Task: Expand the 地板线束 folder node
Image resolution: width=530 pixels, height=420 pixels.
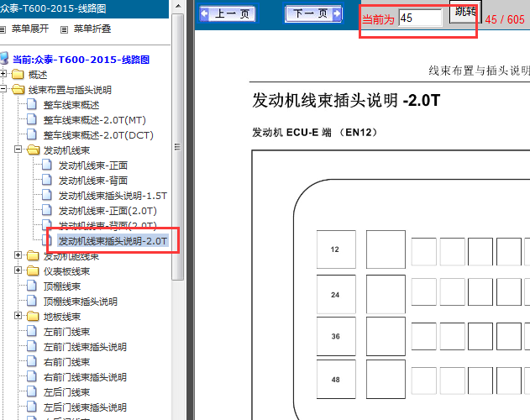Action: (18, 316)
